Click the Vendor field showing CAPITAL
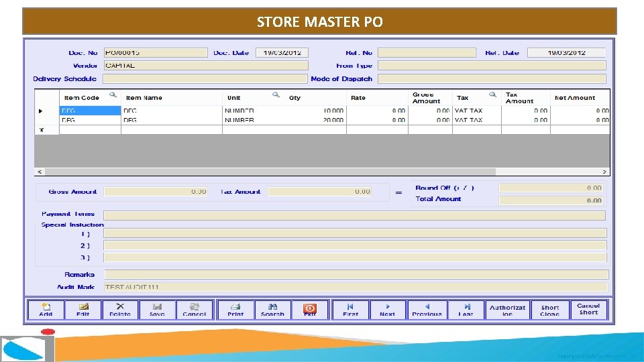The height and width of the screenshot is (362, 644). pyautogui.click(x=206, y=66)
